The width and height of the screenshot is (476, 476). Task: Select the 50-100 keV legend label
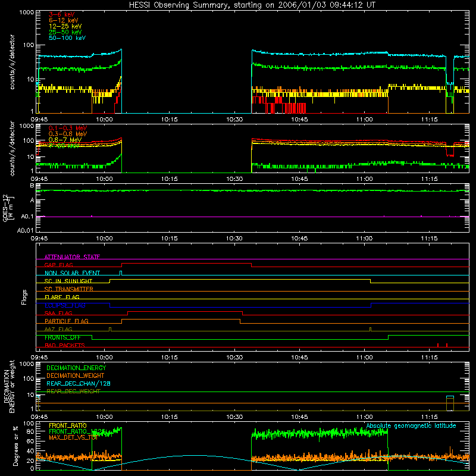[x=67, y=38]
